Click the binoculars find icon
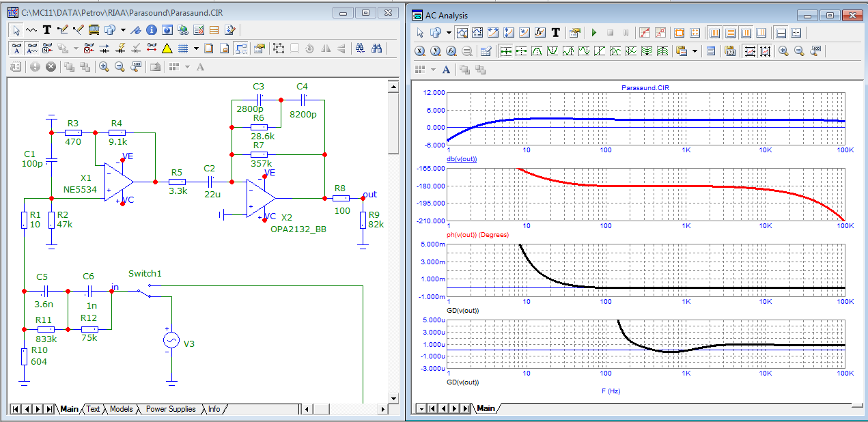The width and height of the screenshot is (868, 422). point(376,48)
